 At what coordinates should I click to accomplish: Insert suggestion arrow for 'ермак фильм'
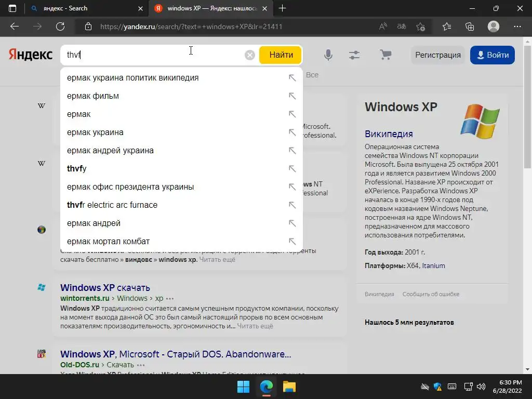(x=292, y=96)
